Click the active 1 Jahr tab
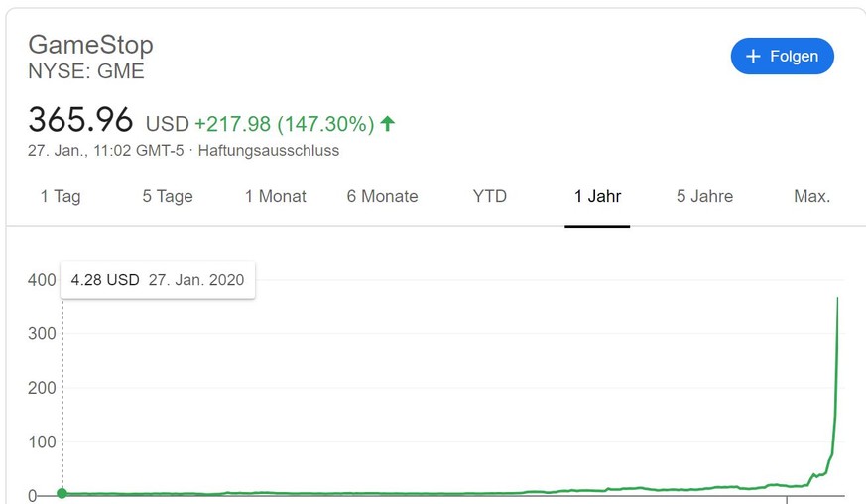Screen dimensions: 866x504 (x=598, y=196)
